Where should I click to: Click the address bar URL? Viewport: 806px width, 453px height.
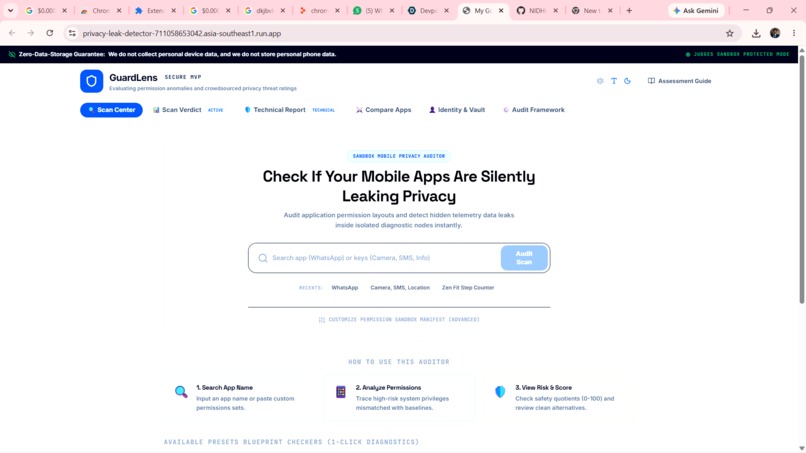[181, 33]
